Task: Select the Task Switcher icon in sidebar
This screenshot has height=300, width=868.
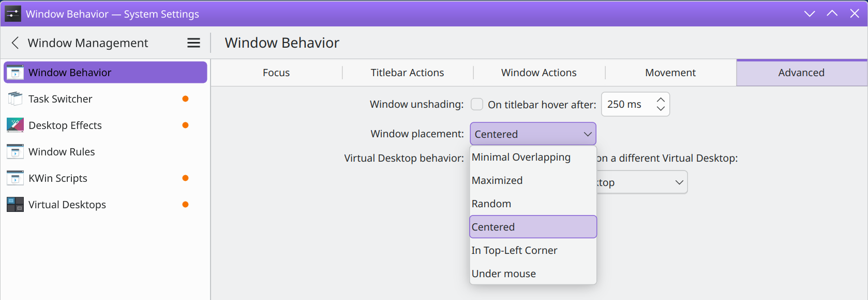Action: point(15,99)
